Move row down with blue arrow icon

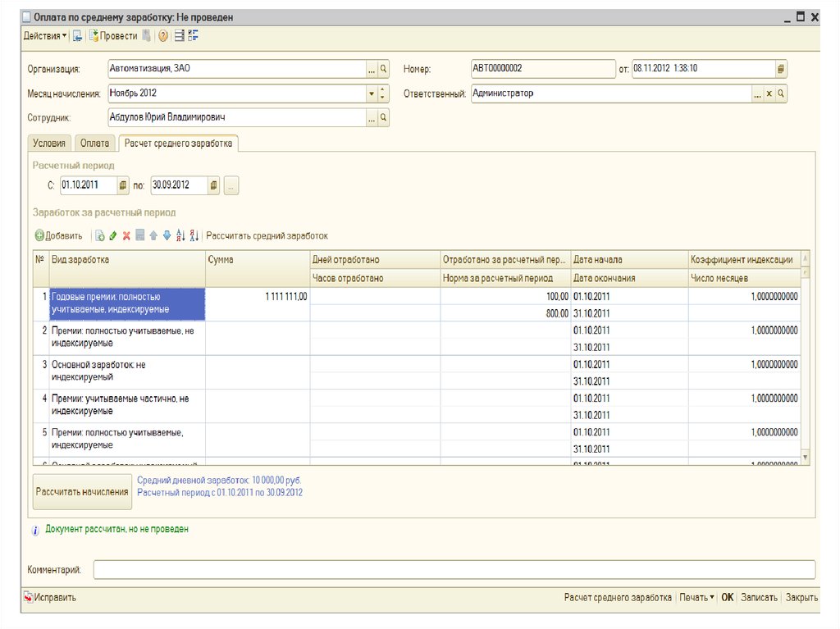click(x=167, y=236)
